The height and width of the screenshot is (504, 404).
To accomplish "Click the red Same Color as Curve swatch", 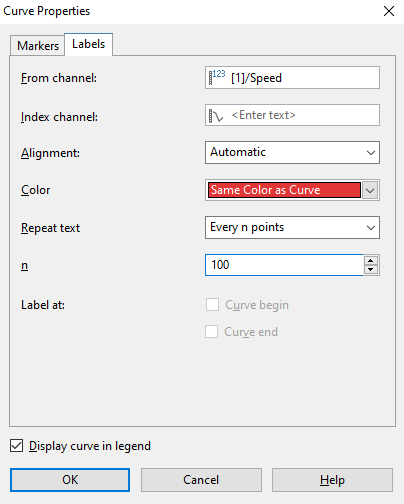I will tap(284, 190).
